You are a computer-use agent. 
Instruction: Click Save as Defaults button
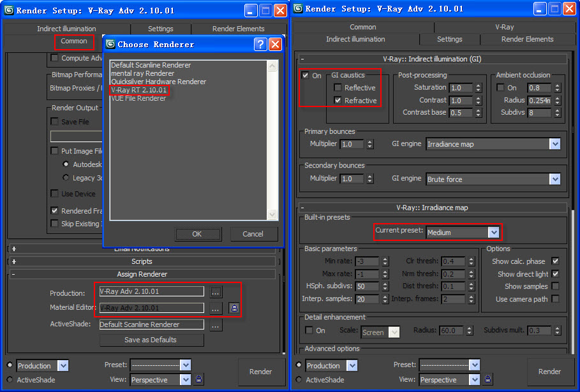pos(151,340)
